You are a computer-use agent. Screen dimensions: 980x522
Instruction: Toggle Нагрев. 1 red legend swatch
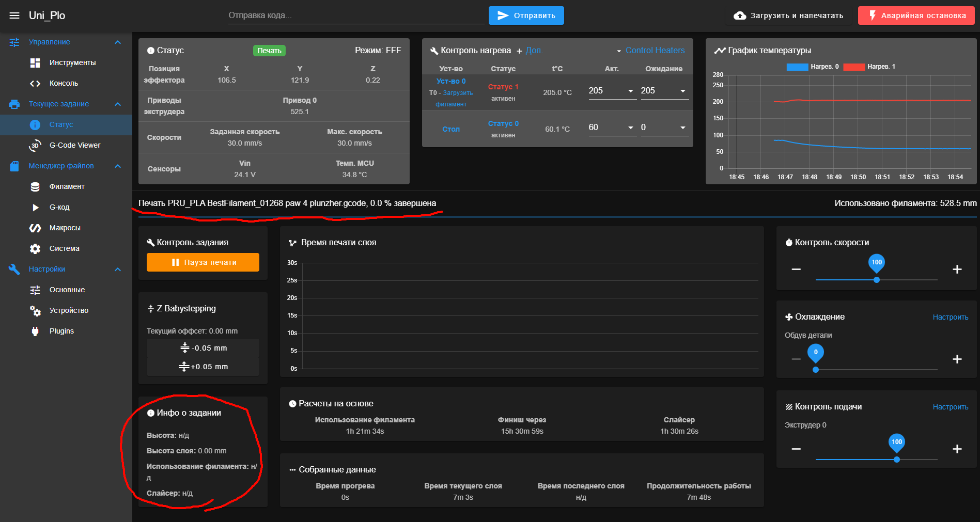(x=854, y=67)
